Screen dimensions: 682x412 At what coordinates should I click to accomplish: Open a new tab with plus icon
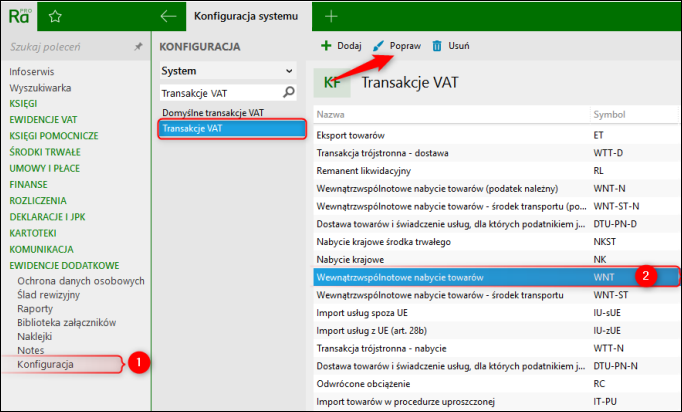(x=331, y=17)
